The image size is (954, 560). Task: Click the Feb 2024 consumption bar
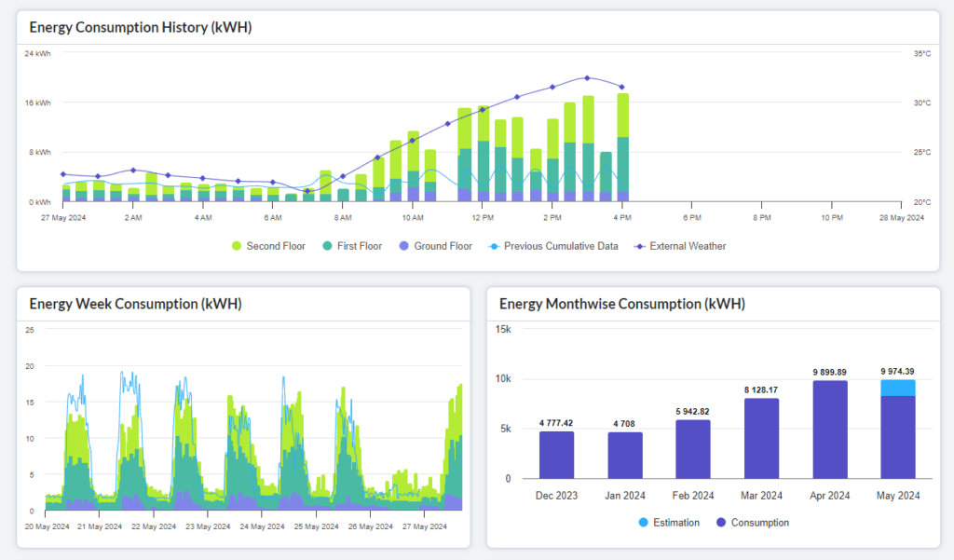tap(693, 449)
